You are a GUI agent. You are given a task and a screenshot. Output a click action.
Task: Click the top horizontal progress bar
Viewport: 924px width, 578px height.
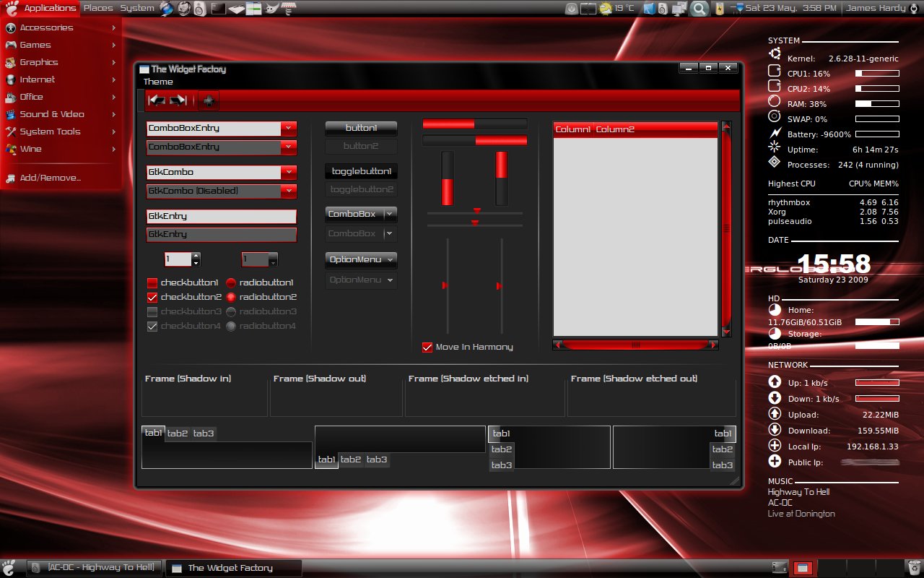474,124
